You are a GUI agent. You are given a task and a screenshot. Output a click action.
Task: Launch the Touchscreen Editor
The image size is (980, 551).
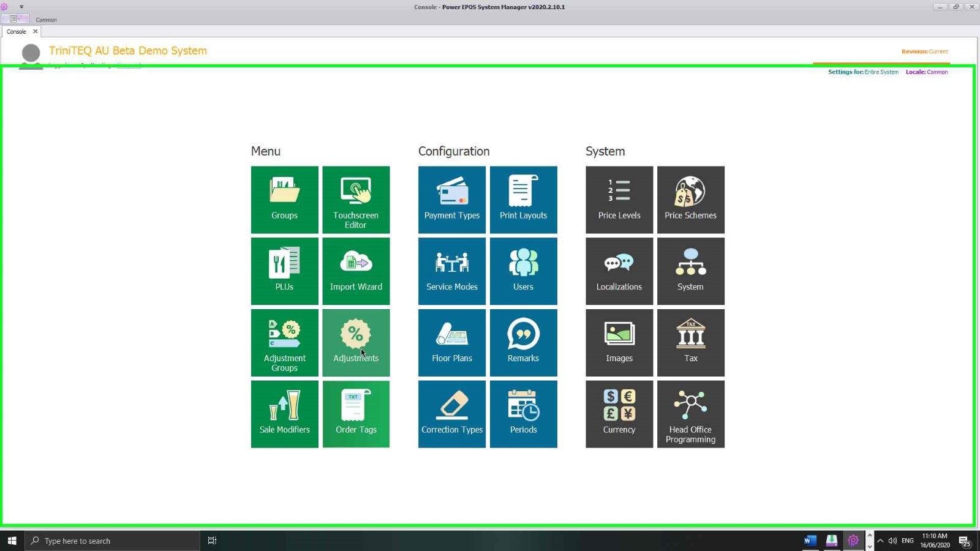(356, 200)
